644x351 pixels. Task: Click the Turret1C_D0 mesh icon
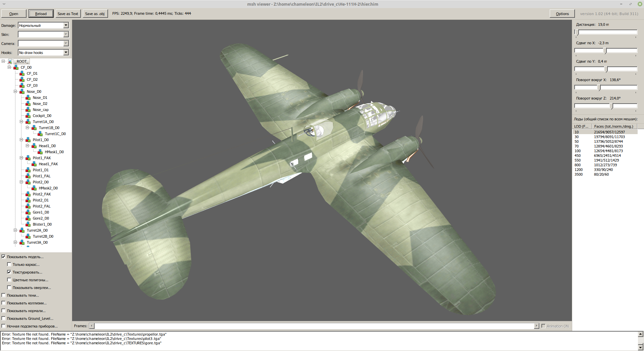pos(40,134)
